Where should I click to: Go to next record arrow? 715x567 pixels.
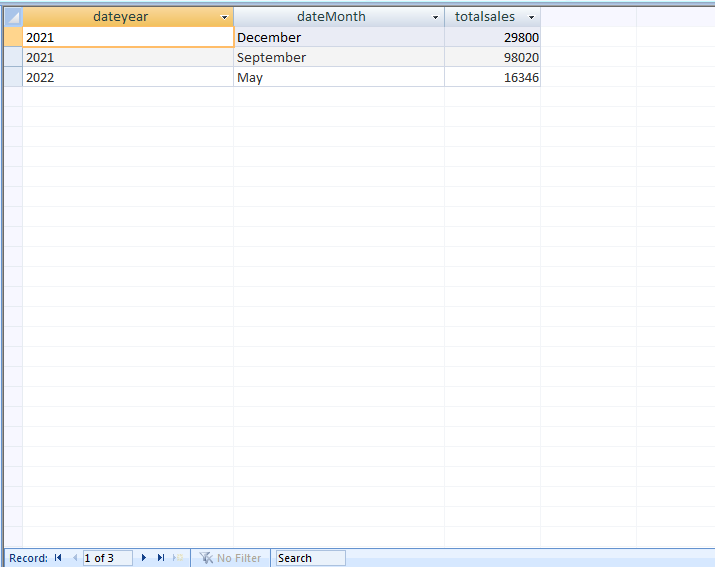[144, 557]
